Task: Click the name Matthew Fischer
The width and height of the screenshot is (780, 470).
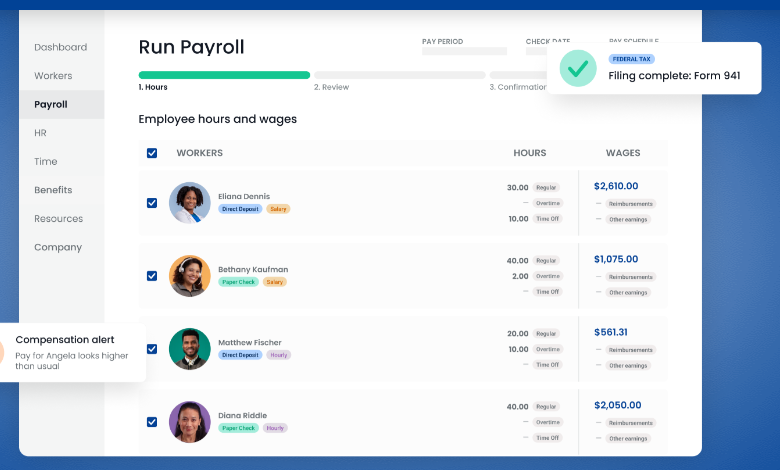Action: [250, 343]
